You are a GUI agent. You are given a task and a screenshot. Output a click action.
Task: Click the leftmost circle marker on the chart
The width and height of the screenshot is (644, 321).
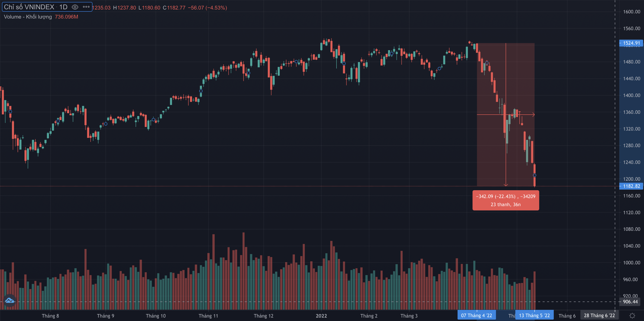tap(10, 112)
